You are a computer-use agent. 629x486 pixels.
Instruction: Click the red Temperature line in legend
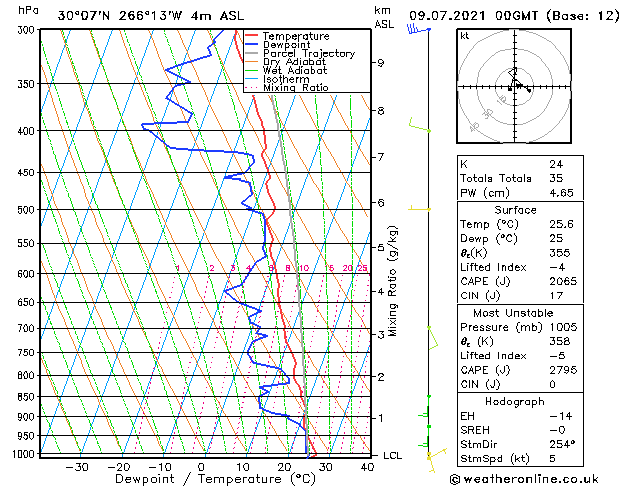296,36
